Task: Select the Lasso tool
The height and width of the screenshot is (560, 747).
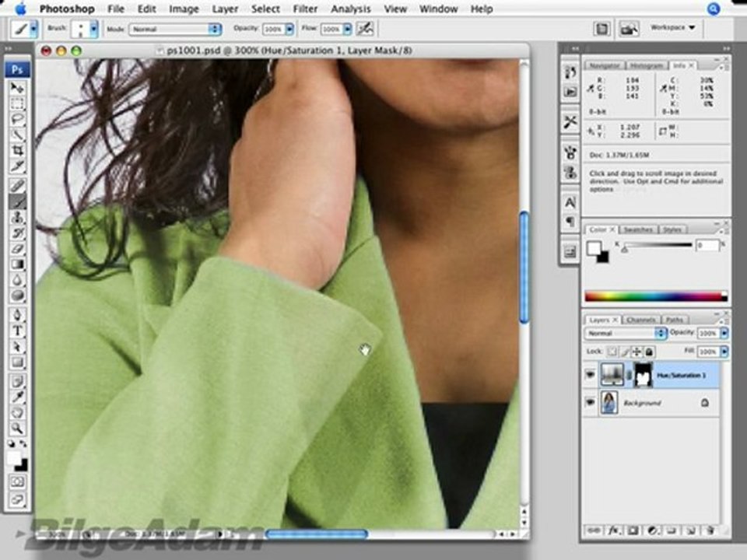Action: (x=17, y=120)
